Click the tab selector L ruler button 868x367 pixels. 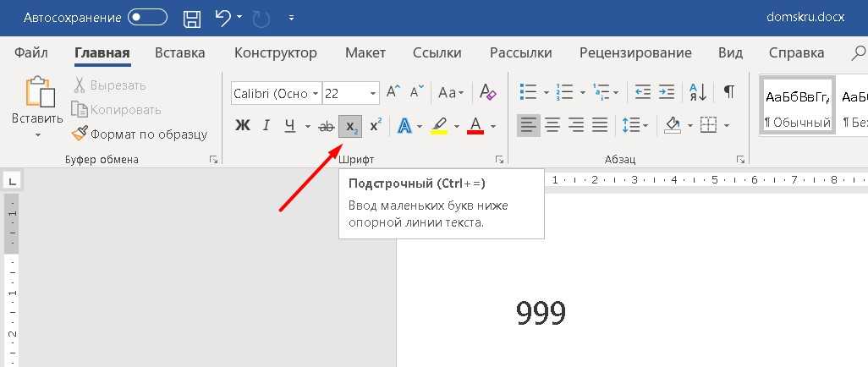pyautogui.click(x=11, y=180)
